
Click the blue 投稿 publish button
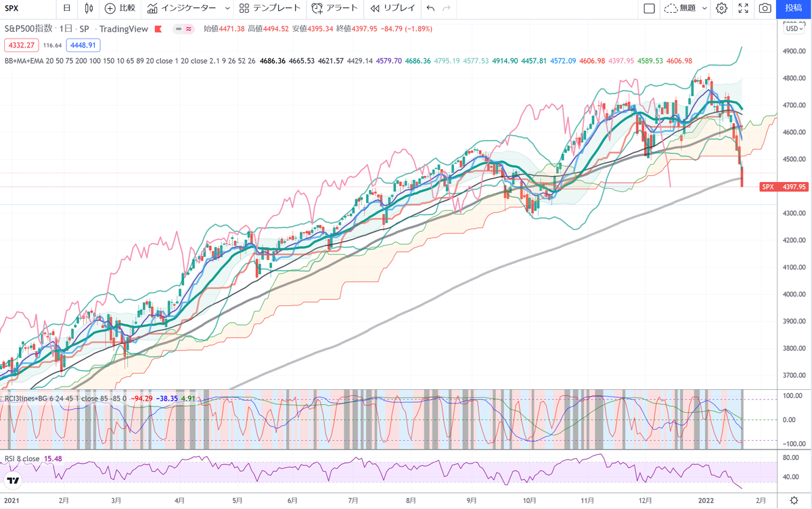[x=793, y=8]
